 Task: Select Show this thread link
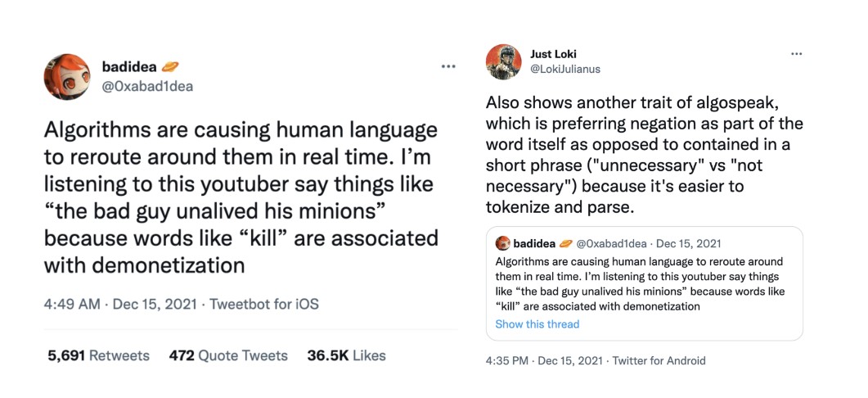pos(537,324)
